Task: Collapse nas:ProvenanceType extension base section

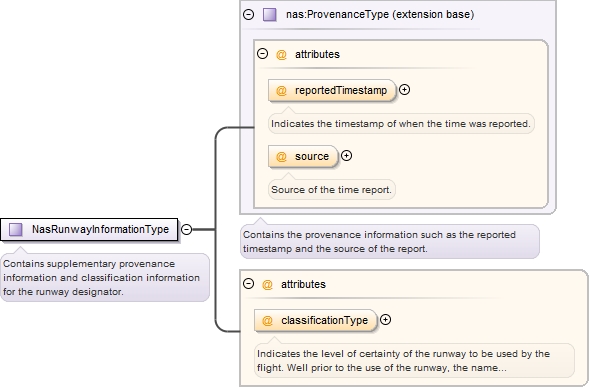Action: pos(248,14)
